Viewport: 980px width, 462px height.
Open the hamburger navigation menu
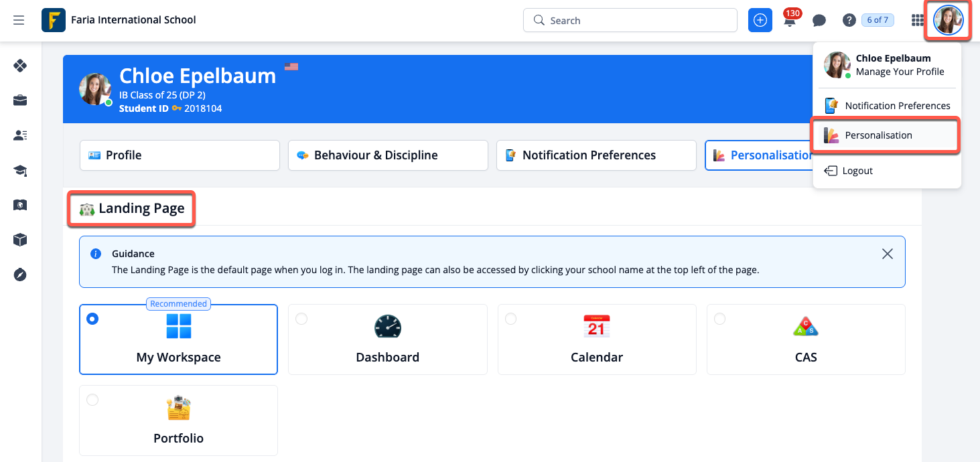[19, 20]
